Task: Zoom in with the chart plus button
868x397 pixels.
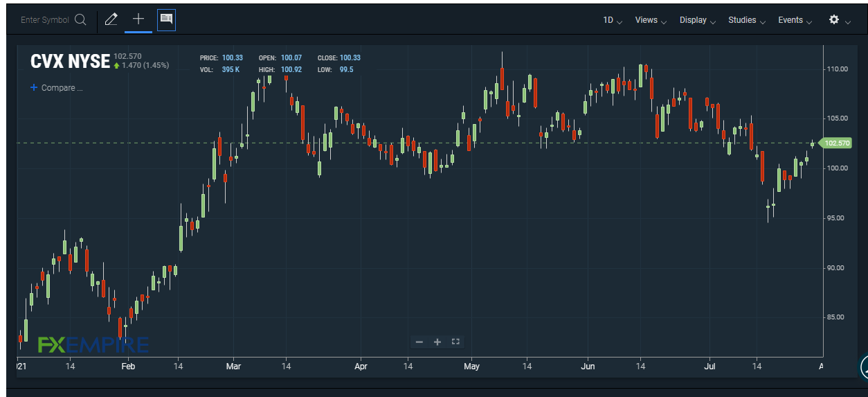Action: point(437,342)
